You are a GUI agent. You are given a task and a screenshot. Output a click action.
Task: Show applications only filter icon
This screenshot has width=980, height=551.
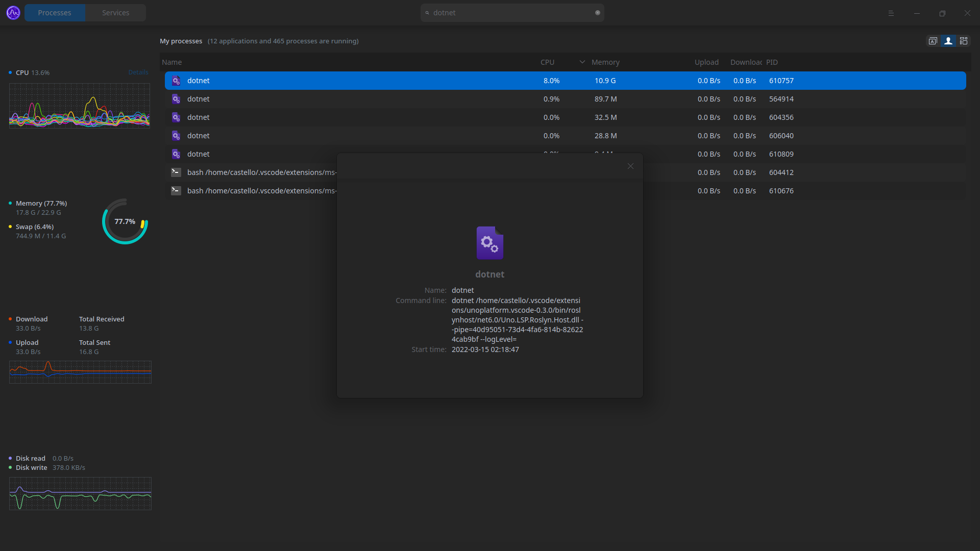click(x=933, y=41)
